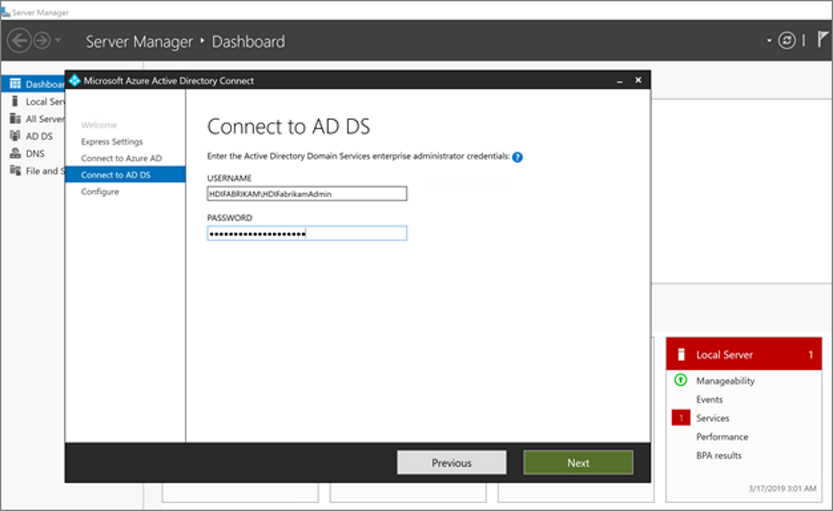Click the Dashboard grid icon
Screen dimensions: 833x511
point(15,84)
